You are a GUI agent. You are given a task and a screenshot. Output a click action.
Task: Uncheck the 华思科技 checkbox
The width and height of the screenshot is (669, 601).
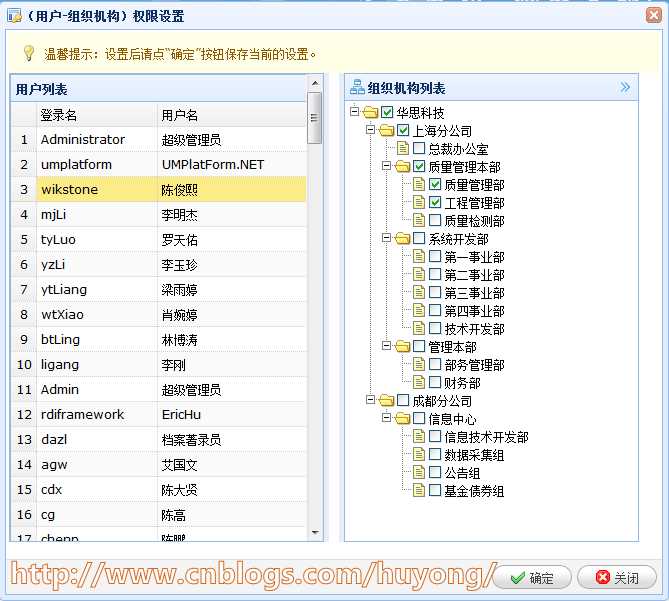[x=387, y=112]
